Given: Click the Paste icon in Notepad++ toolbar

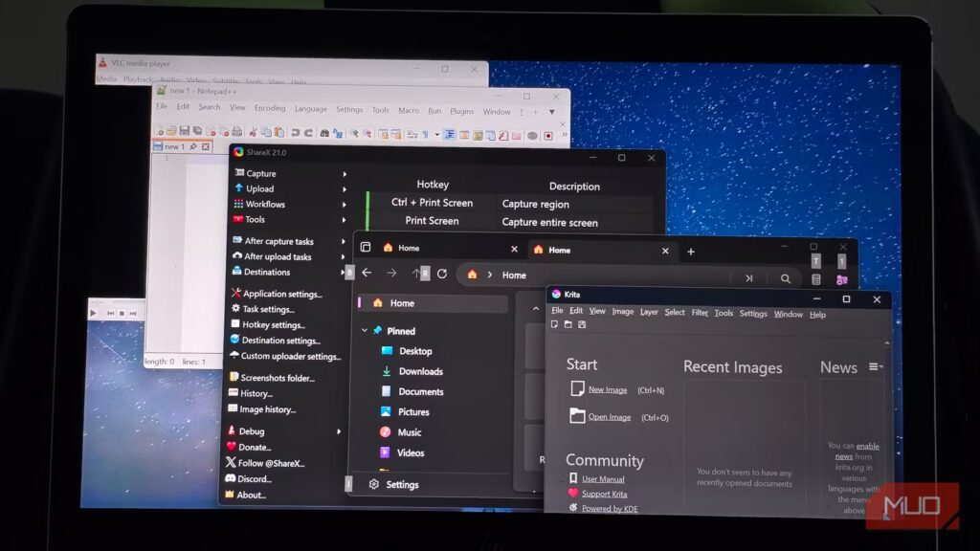Looking at the screenshot, I should (x=279, y=132).
